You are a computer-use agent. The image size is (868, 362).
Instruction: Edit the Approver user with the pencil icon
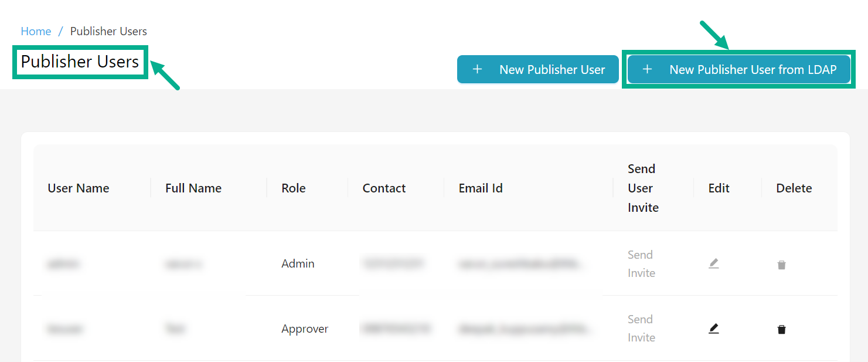tap(714, 329)
